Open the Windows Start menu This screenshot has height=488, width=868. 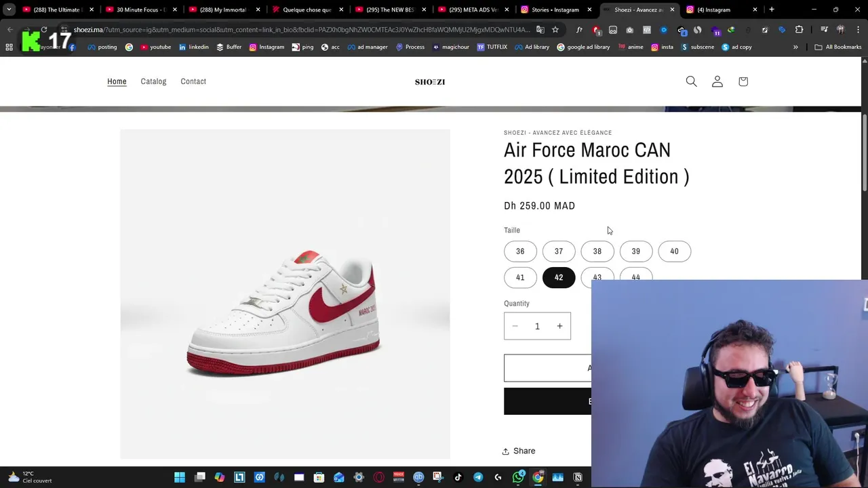click(180, 477)
